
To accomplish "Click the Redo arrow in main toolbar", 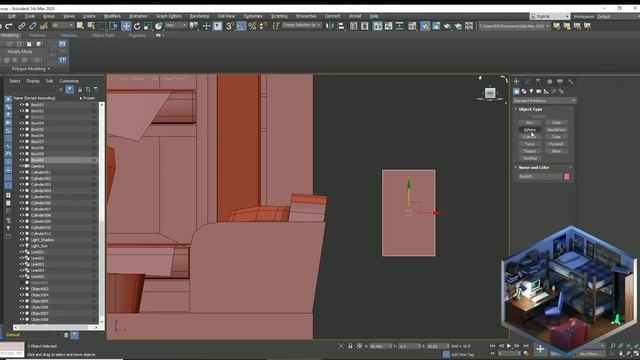I will 9,26.
